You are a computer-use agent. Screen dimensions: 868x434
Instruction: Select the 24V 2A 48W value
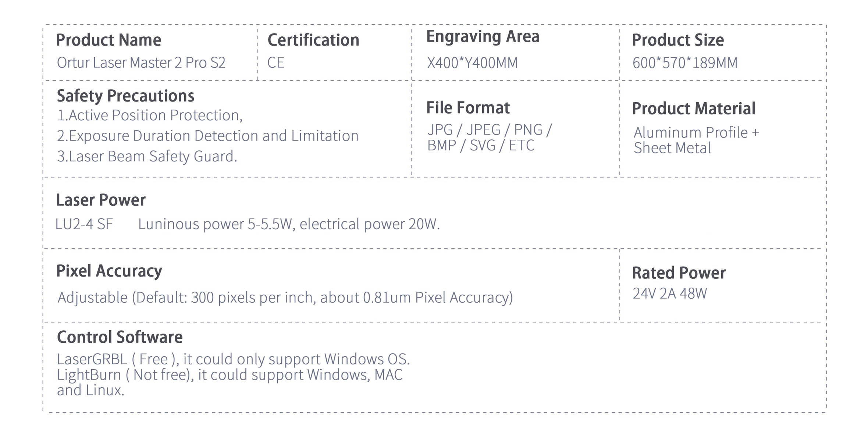tap(669, 294)
